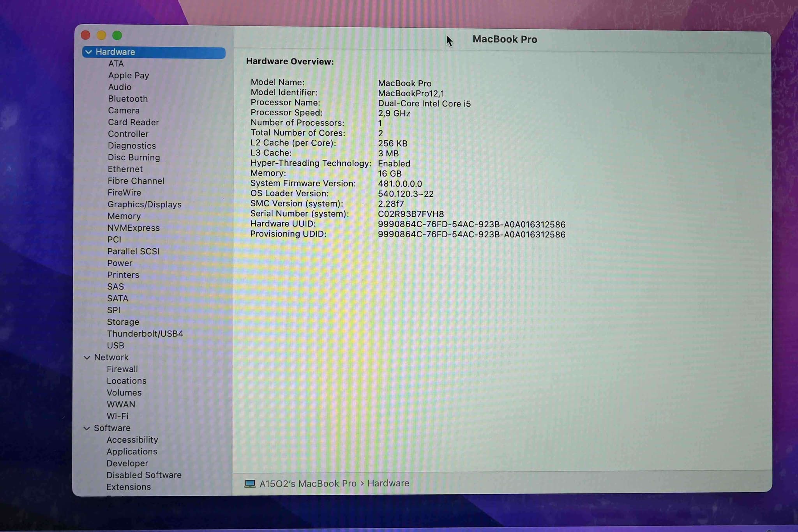Viewport: 798px width, 532px height.
Task: Select ATA in the sidebar
Action: click(116, 64)
